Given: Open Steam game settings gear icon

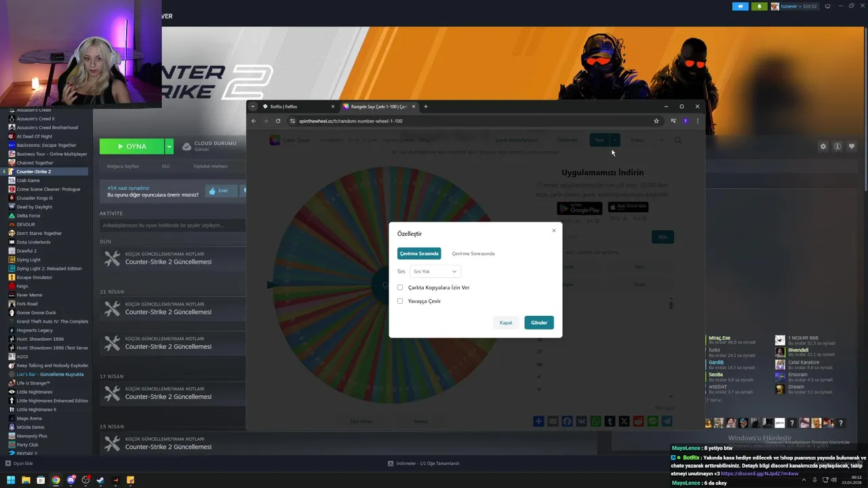Looking at the screenshot, I should (823, 146).
